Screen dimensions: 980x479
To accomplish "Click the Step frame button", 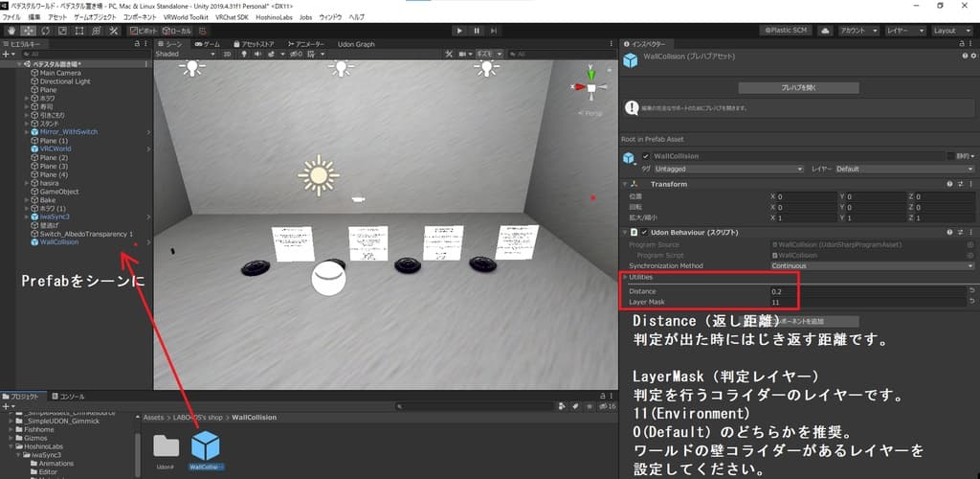I will click(x=494, y=30).
